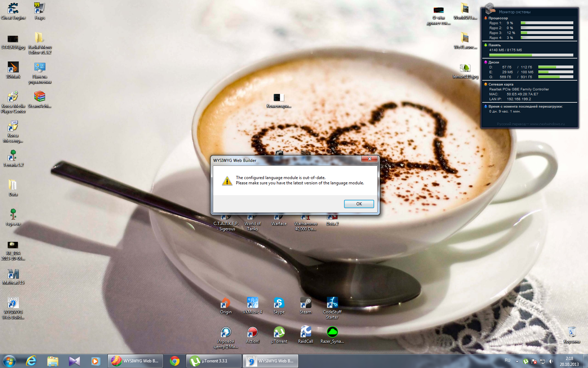The image size is (588, 368).
Task: Switch to first WYSIWYG Web B... taskbar window
Action: tap(135, 361)
